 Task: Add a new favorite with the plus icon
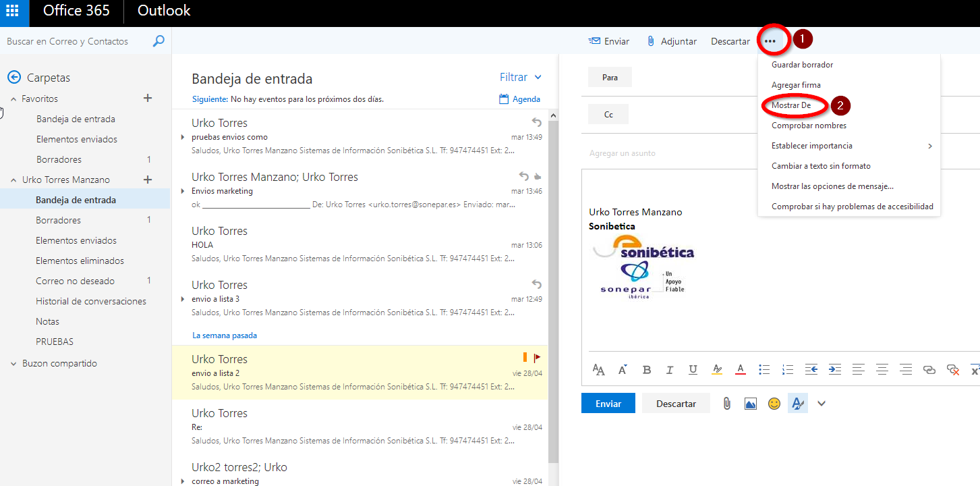pos(148,99)
